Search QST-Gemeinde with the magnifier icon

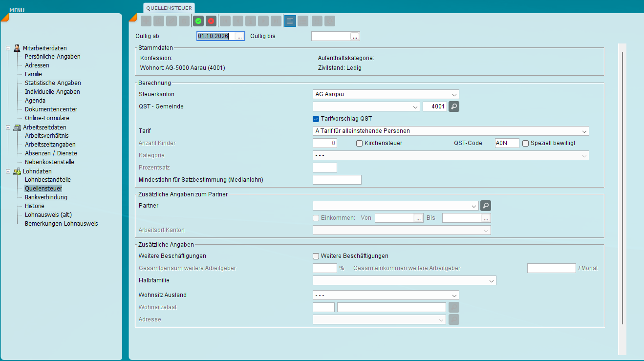pyautogui.click(x=454, y=106)
